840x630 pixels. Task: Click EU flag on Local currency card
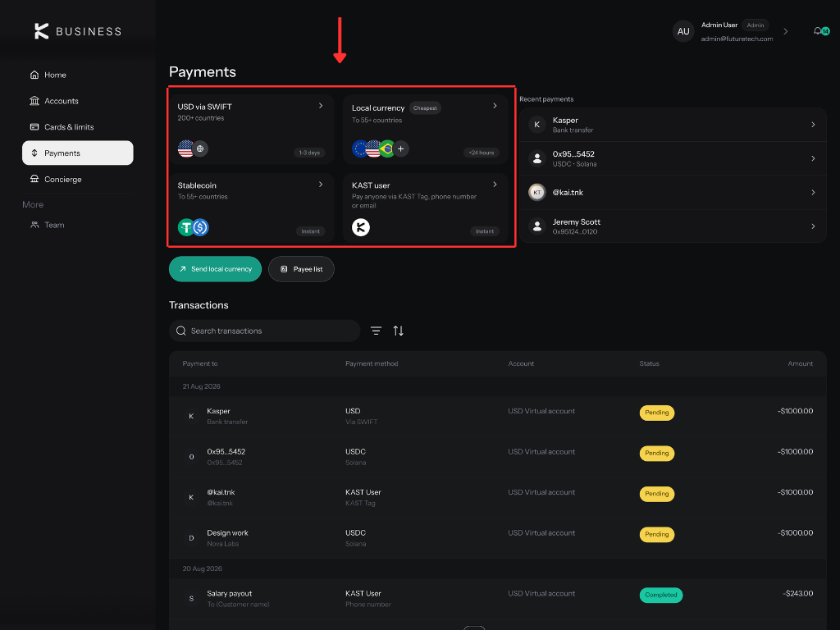(x=359, y=148)
